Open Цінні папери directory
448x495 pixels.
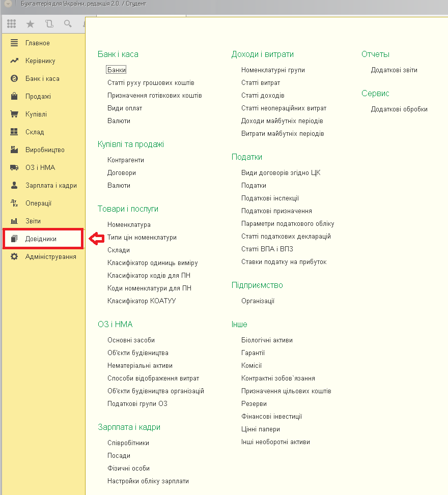[261, 429]
